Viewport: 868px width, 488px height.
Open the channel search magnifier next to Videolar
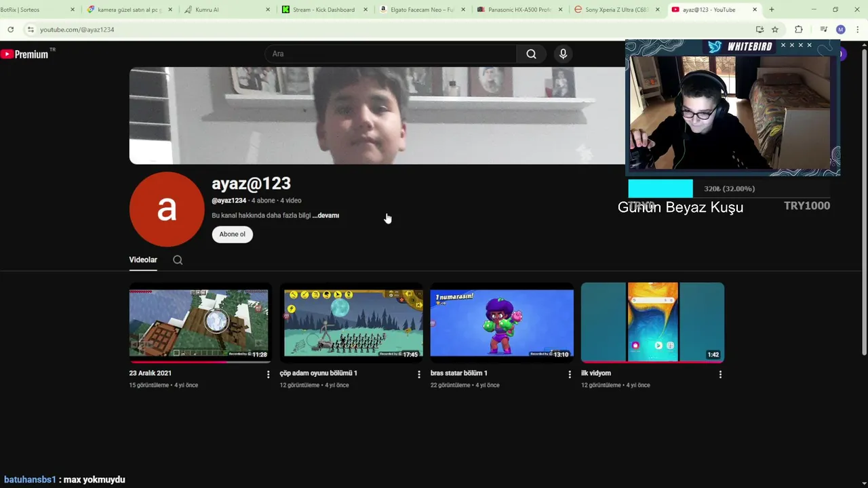point(178,260)
